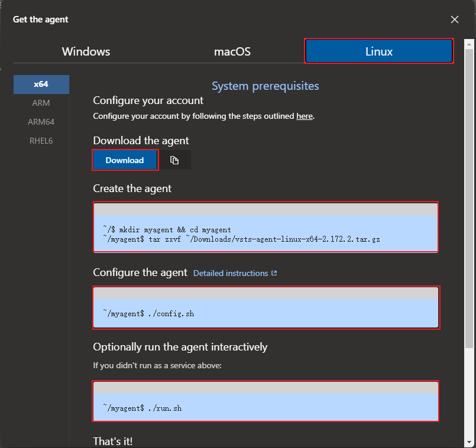Copy the download URL to clipboard
The width and height of the screenshot is (476, 448).
174,160
